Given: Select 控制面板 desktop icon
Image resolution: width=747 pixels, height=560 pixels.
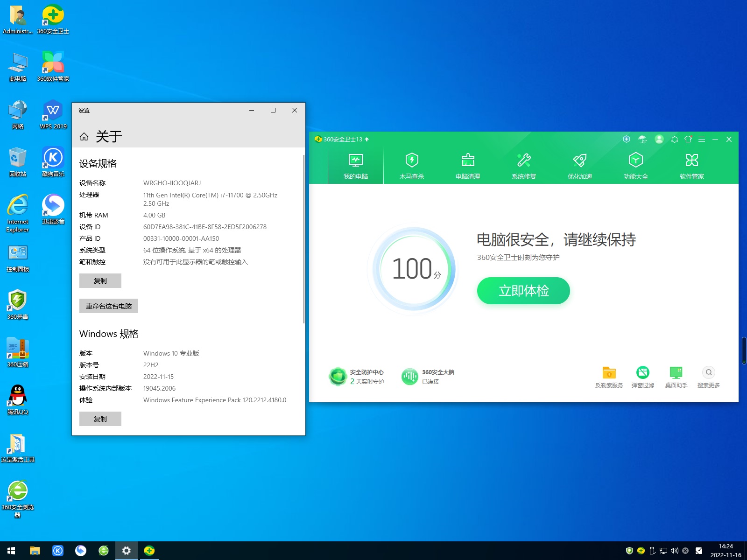Looking at the screenshot, I should tap(18, 258).
